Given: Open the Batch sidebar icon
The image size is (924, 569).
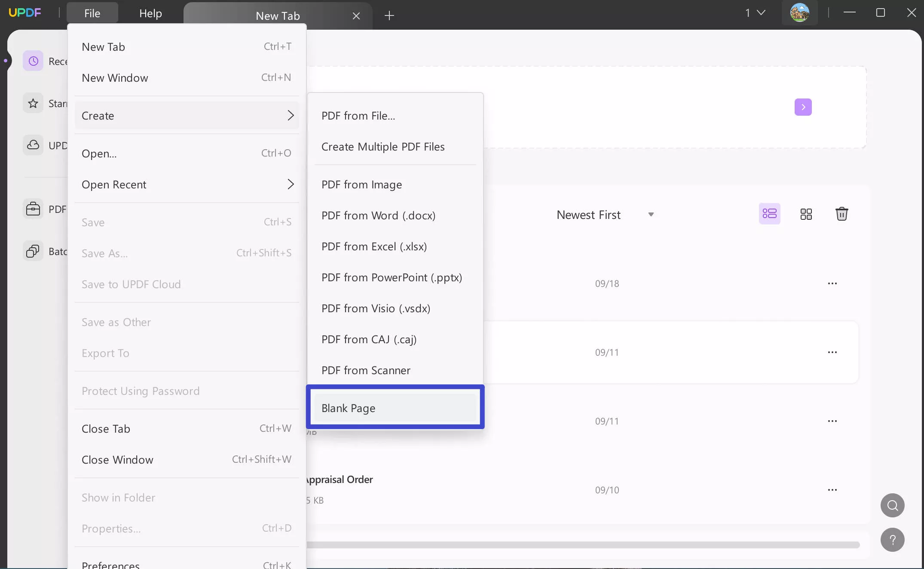Looking at the screenshot, I should (33, 251).
